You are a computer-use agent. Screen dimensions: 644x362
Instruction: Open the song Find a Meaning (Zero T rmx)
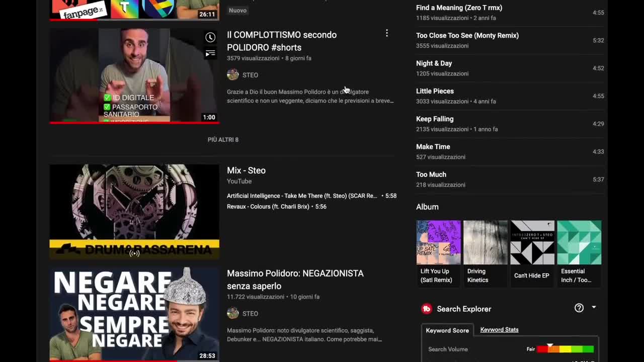click(x=459, y=8)
